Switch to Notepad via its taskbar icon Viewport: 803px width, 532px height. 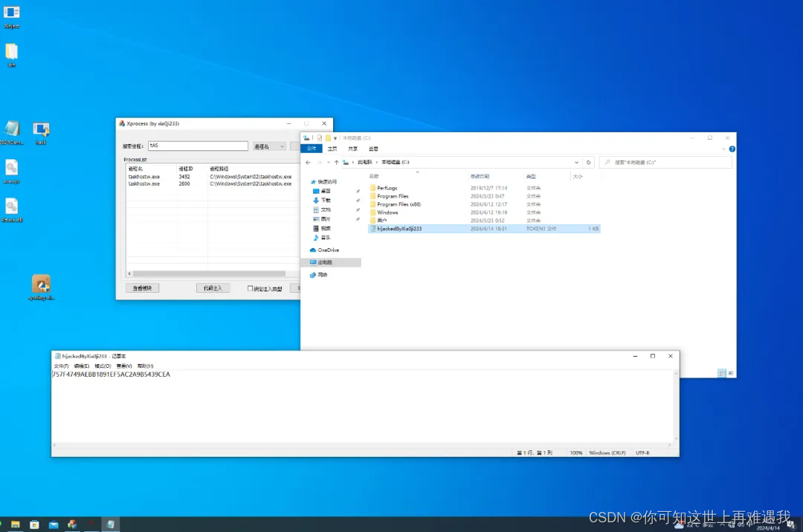point(111,525)
